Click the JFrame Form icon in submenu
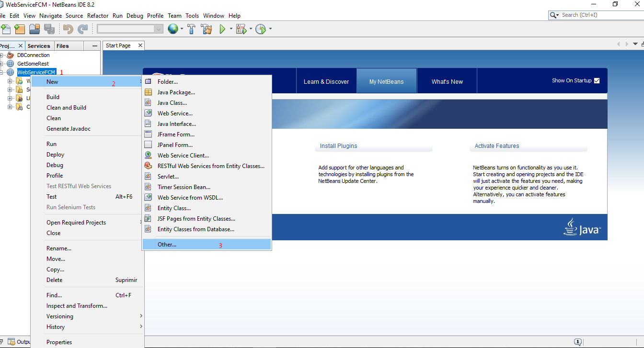Image resolution: width=644 pixels, height=348 pixels. point(148,135)
